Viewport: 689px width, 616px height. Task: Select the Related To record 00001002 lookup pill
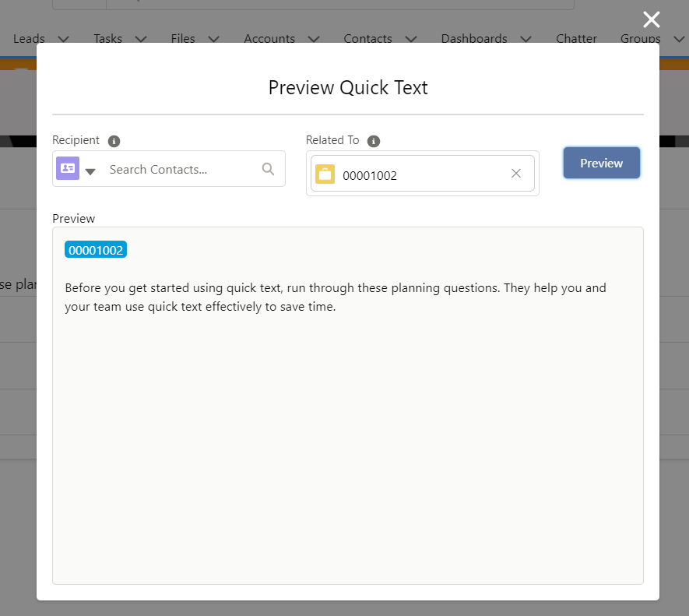(370, 174)
